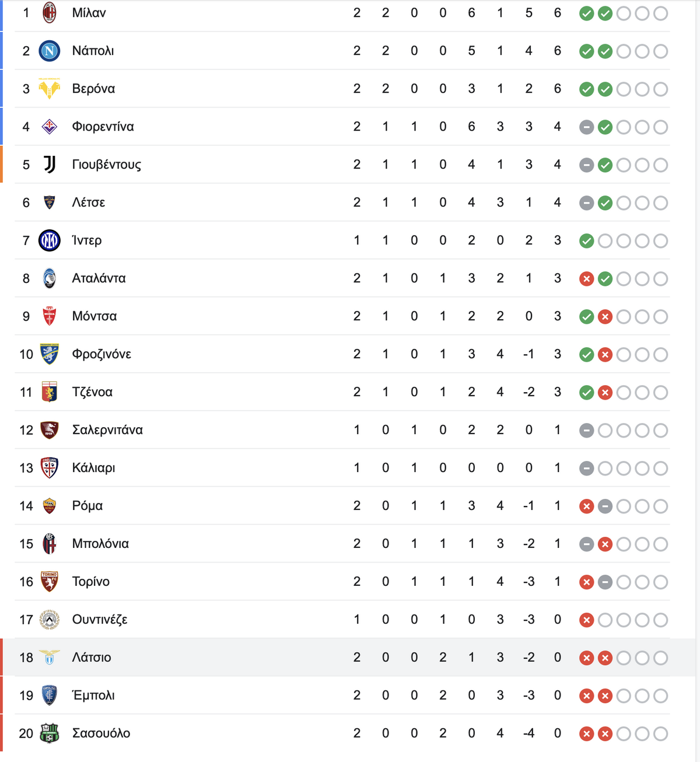700x762 pixels.
Task: Click the Udinese club crest
Action: tap(50, 620)
